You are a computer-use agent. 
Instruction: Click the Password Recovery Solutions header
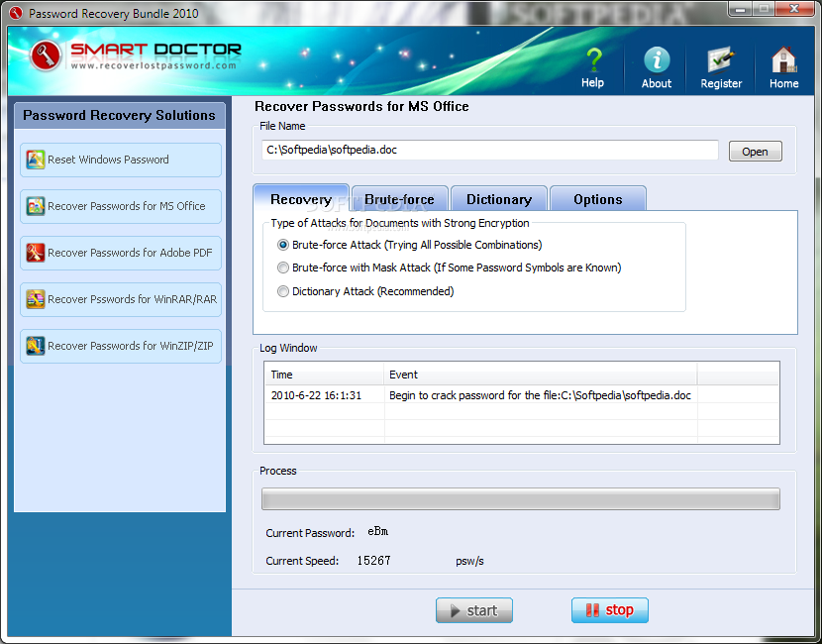click(x=120, y=115)
